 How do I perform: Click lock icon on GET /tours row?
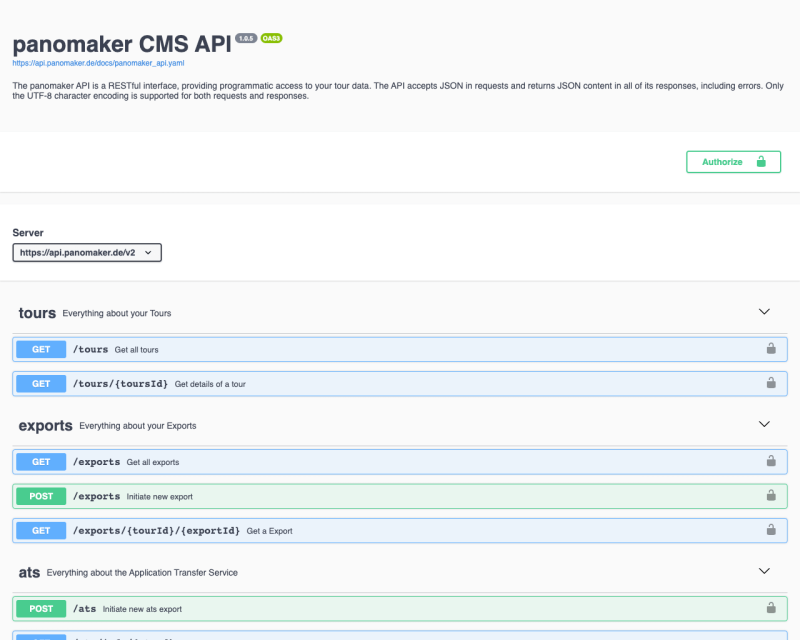pos(771,349)
